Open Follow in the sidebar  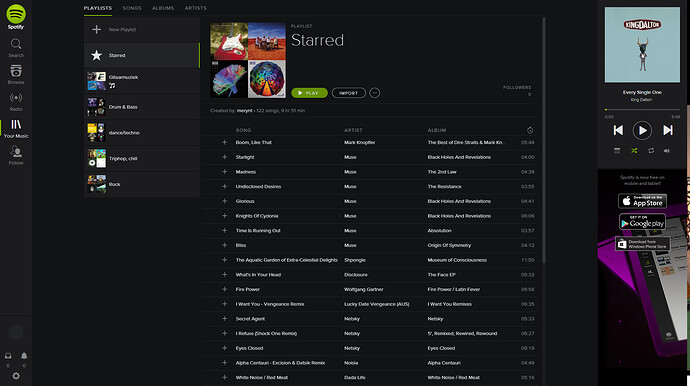click(x=16, y=156)
